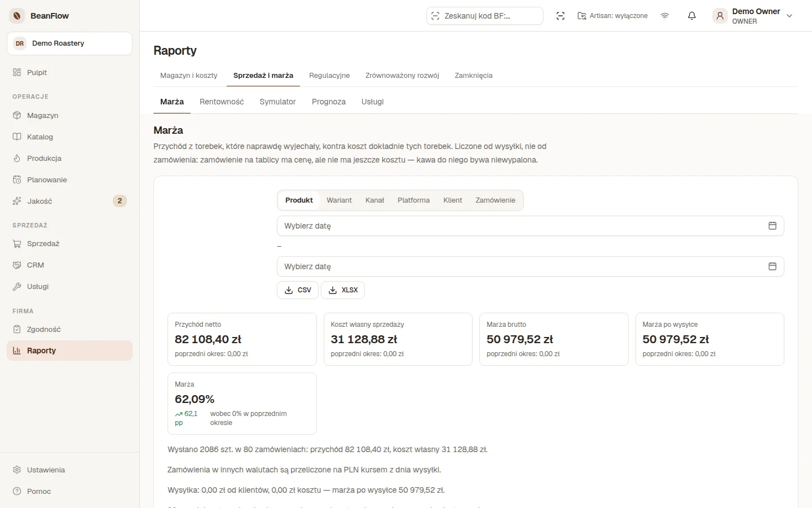Click the Jakość badge showing 2
The width and height of the screenshot is (812, 508).
[120, 201]
